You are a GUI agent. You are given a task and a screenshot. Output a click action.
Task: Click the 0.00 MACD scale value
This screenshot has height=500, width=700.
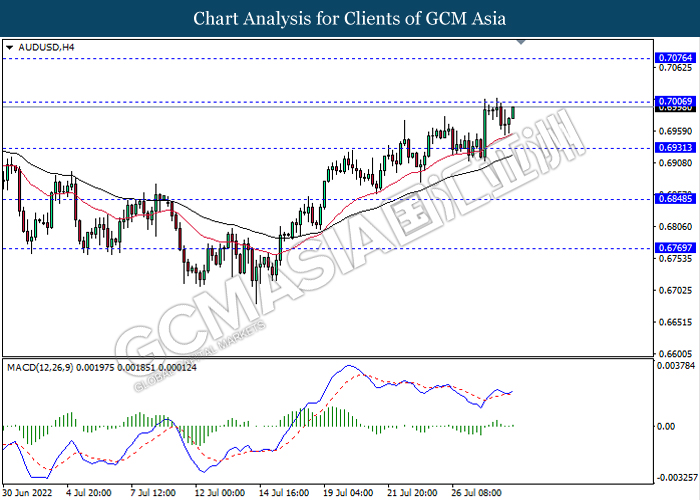pos(666,427)
